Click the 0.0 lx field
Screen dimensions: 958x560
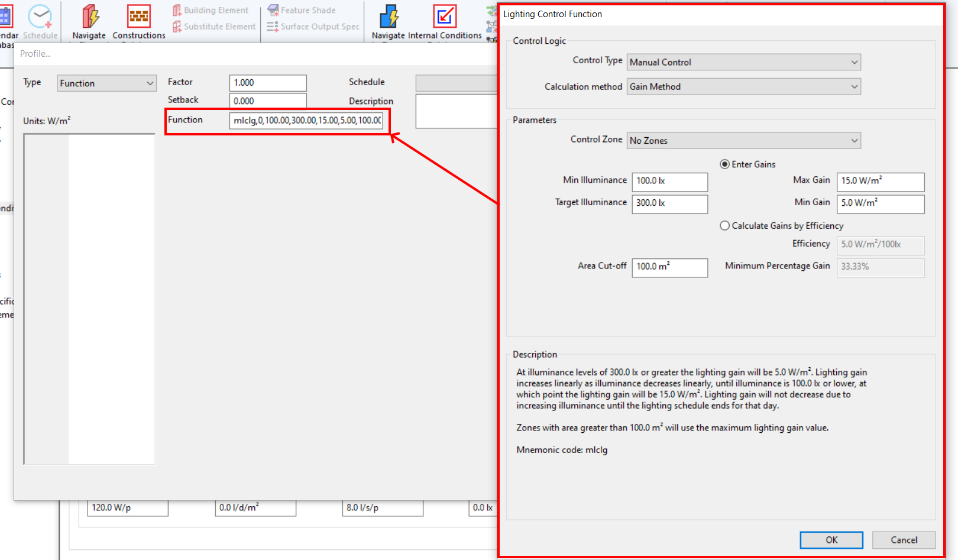(484, 508)
